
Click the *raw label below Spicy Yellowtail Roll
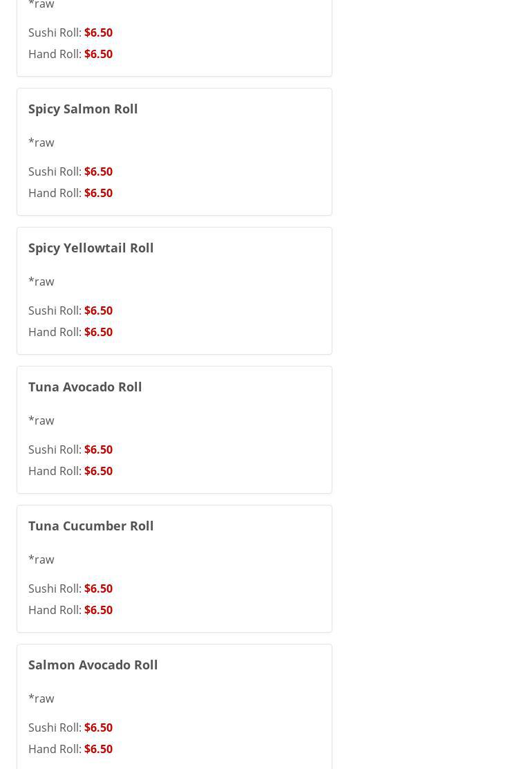tap(41, 281)
